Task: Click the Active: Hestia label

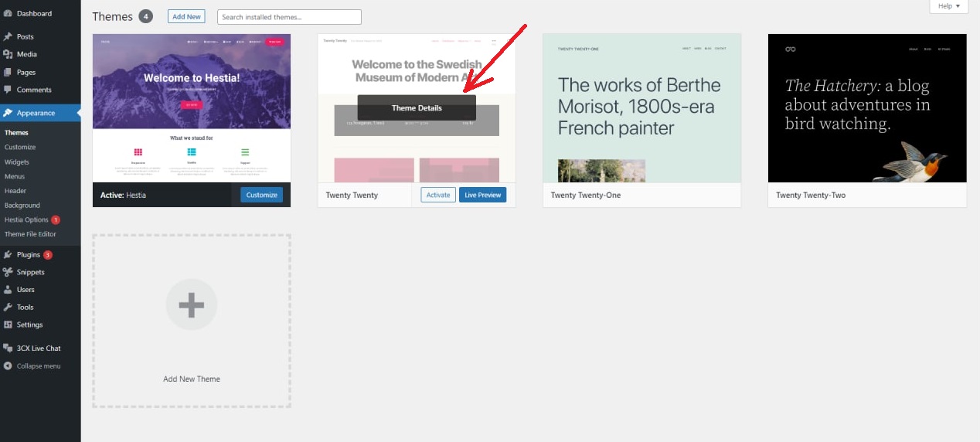Action: coord(123,195)
